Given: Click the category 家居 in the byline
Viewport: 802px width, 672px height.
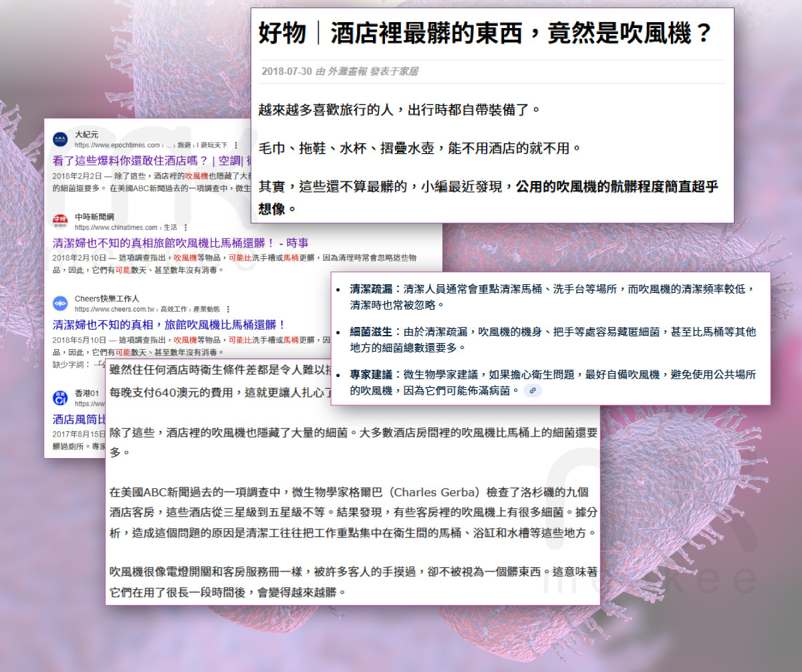Looking at the screenshot, I should click(x=409, y=72).
